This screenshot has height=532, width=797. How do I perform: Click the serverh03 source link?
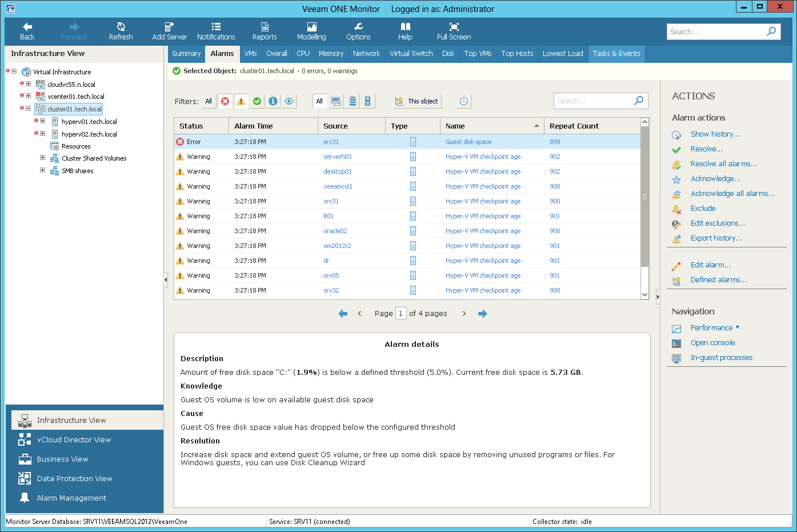(x=337, y=157)
